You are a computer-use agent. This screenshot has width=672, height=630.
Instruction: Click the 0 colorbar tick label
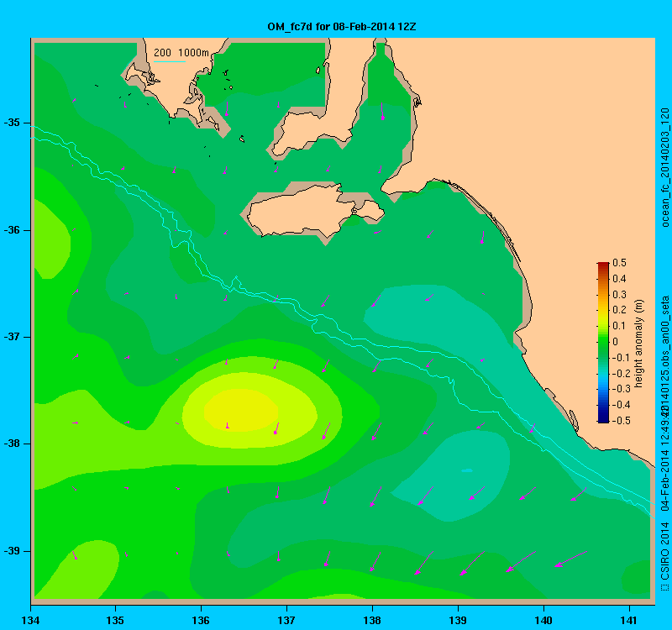[x=616, y=342]
